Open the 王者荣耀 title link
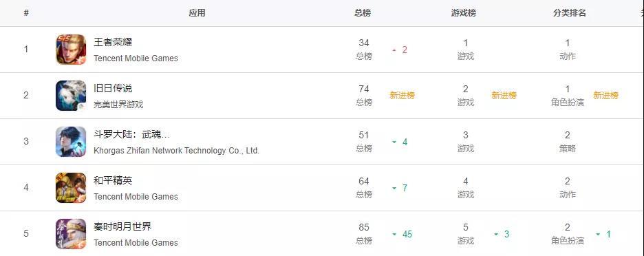Image resolution: width=644 pixels, height=256 pixels. point(113,43)
